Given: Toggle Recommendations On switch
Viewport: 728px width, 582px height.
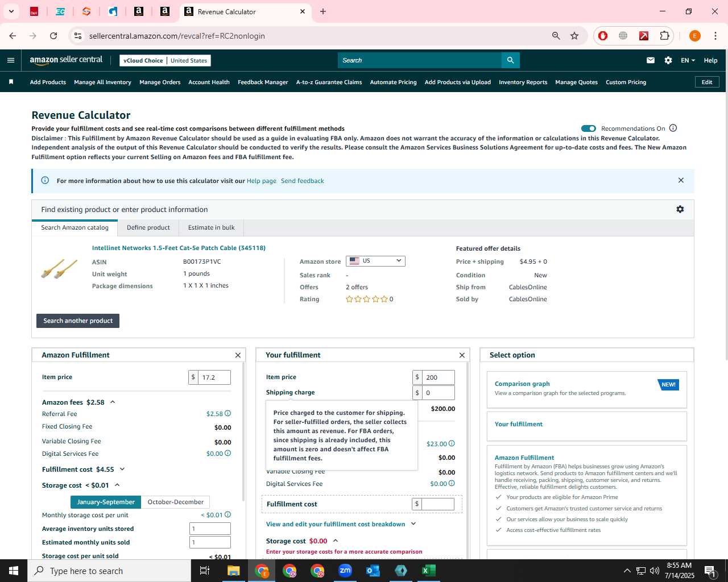Looking at the screenshot, I should pyautogui.click(x=588, y=128).
